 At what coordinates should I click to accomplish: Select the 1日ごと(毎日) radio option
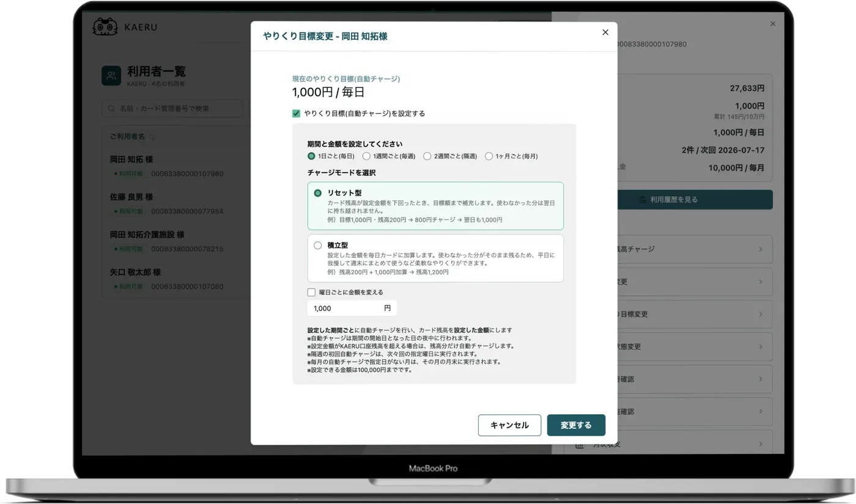pyautogui.click(x=311, y=156)
